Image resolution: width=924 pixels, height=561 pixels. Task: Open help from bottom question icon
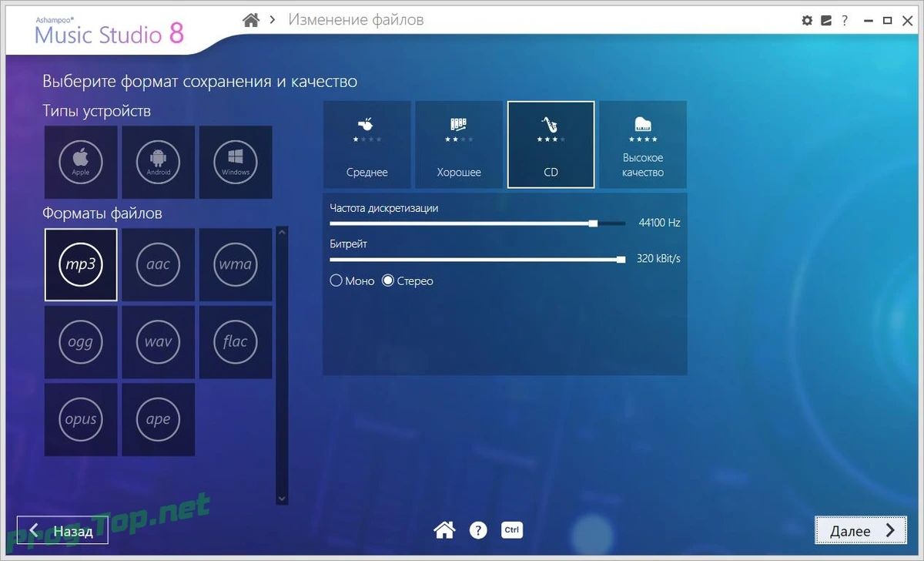(x=478, y=530)
